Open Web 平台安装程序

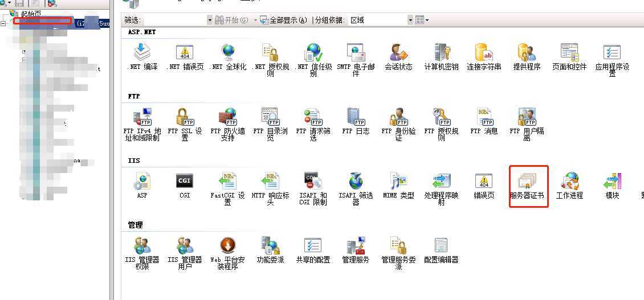[227, 254]
